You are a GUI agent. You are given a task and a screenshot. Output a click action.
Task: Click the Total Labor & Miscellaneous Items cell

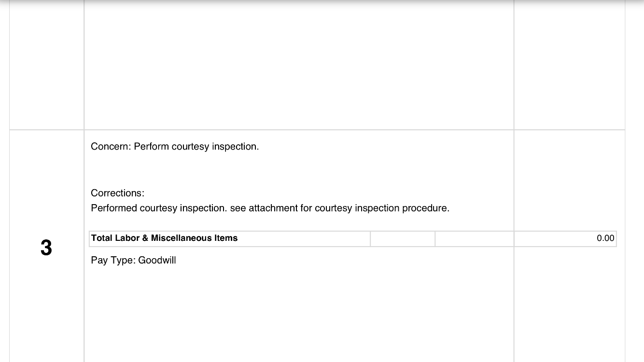(230, 238)
